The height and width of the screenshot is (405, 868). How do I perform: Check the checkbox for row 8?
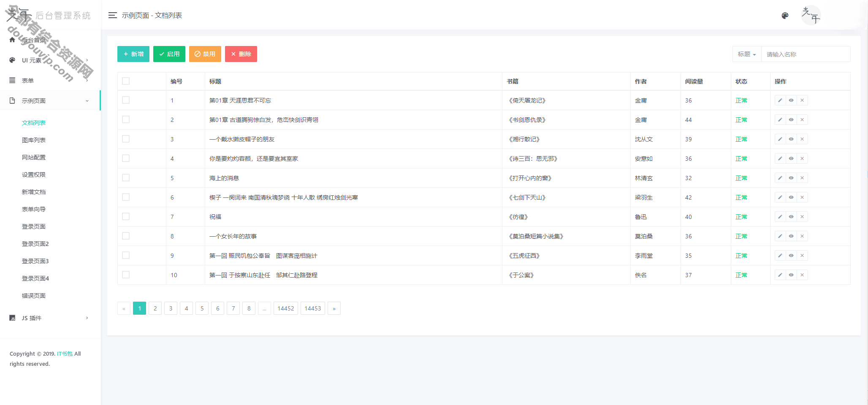[x=126, y=236]
